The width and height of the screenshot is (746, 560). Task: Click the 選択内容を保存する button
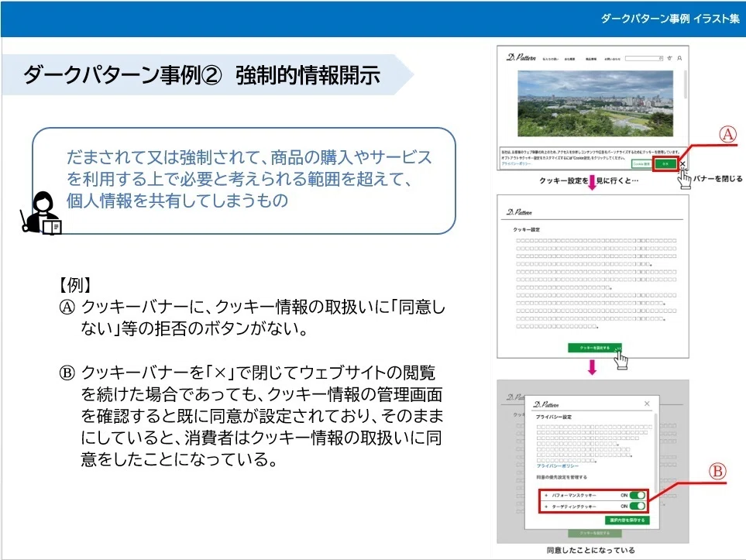click(x=627, y=520)
